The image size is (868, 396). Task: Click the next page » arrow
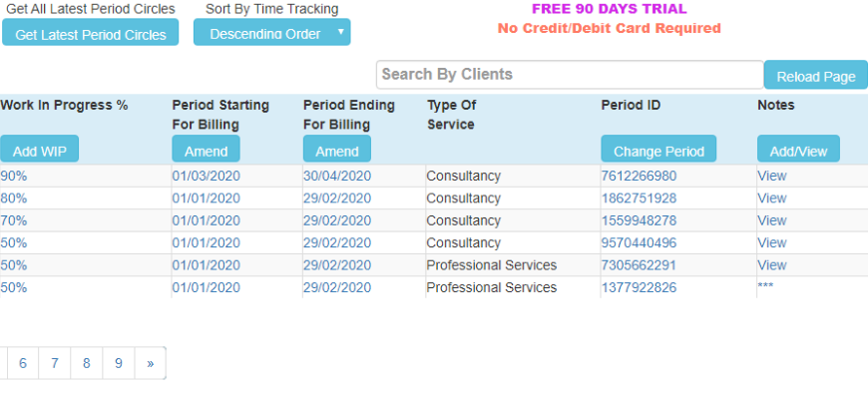(150, 363)
